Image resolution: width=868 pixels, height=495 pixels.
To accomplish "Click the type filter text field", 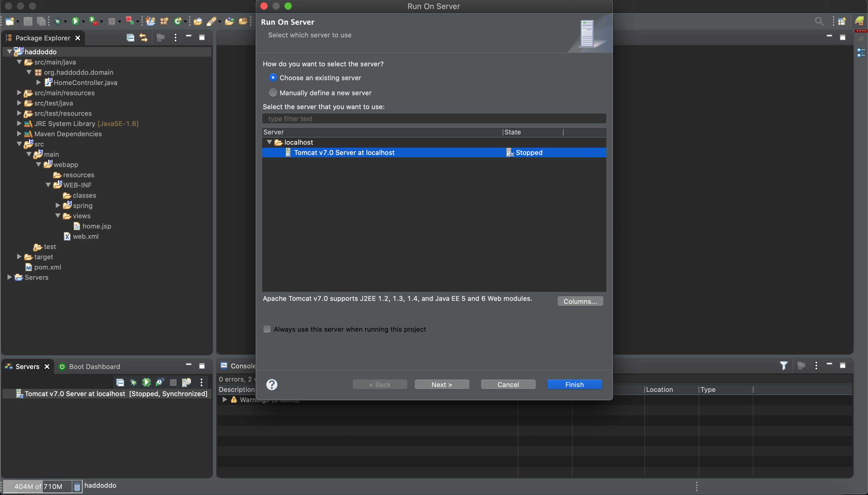I will pyautogui.click(x=434, y=119).
